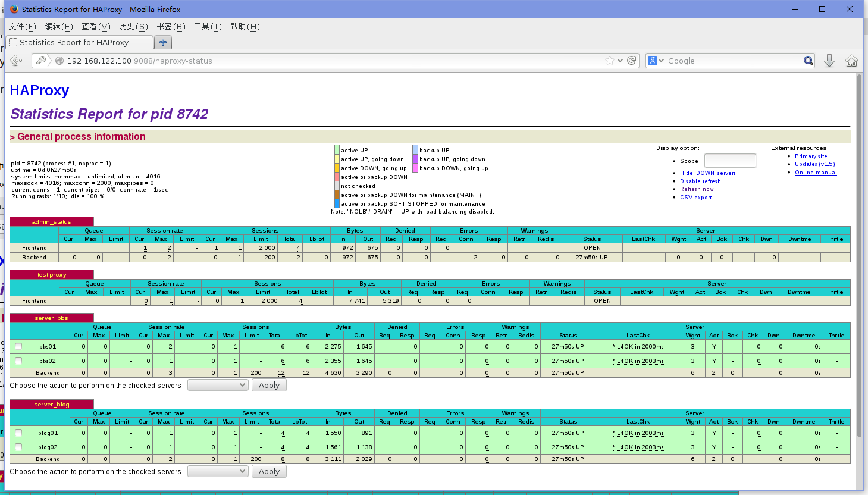The width and height of the screenshot is (868, 495).
Task: Open the 查看(V) menu
Action: (x=96, y=26)
